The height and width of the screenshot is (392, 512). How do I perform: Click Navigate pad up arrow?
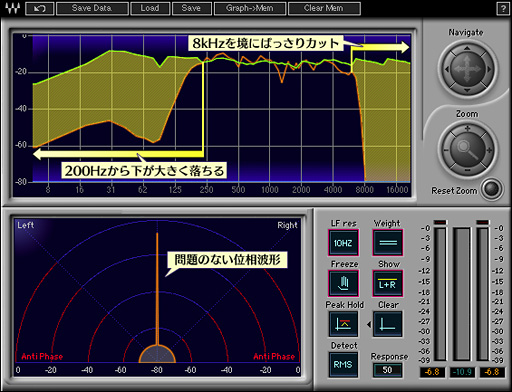[x=467, y=49]
